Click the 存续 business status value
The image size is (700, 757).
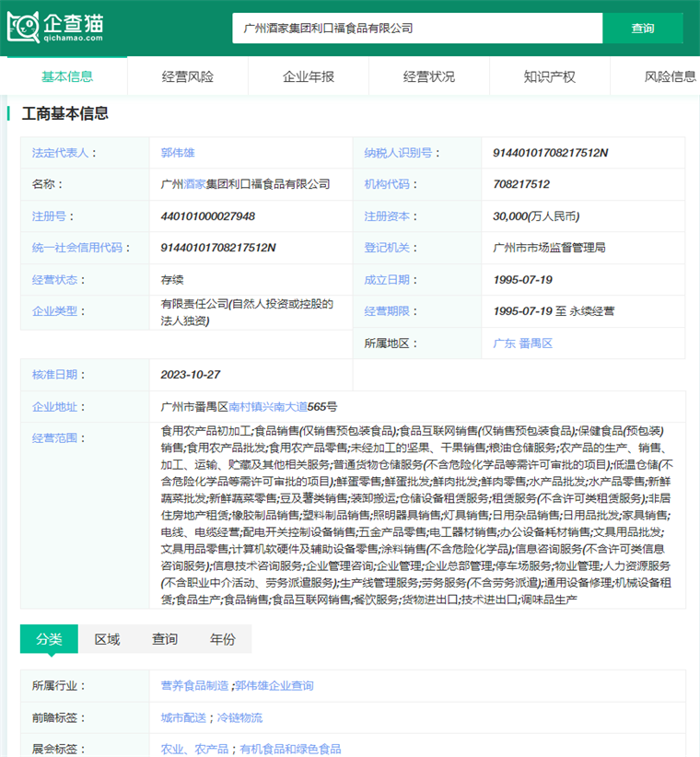[x=172, y=280]
